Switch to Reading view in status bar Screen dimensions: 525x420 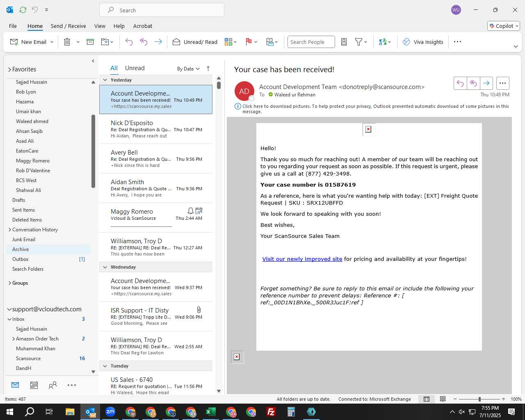click(x=443, y=399)
